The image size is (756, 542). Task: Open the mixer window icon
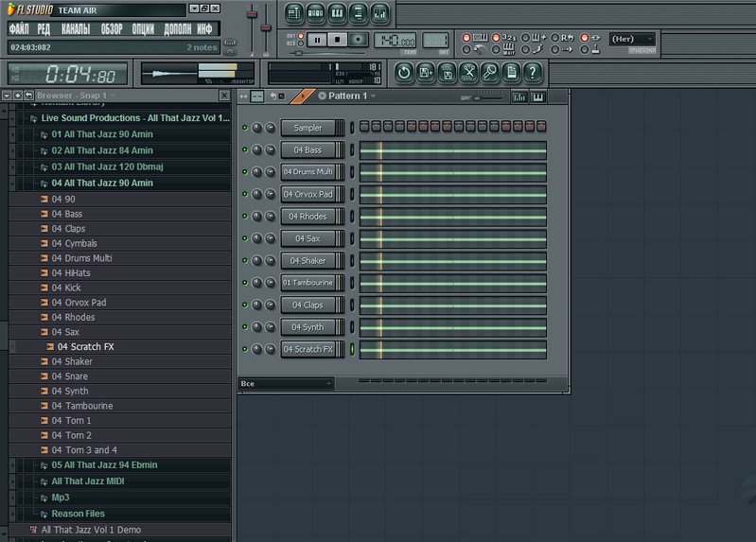(379, 13)
